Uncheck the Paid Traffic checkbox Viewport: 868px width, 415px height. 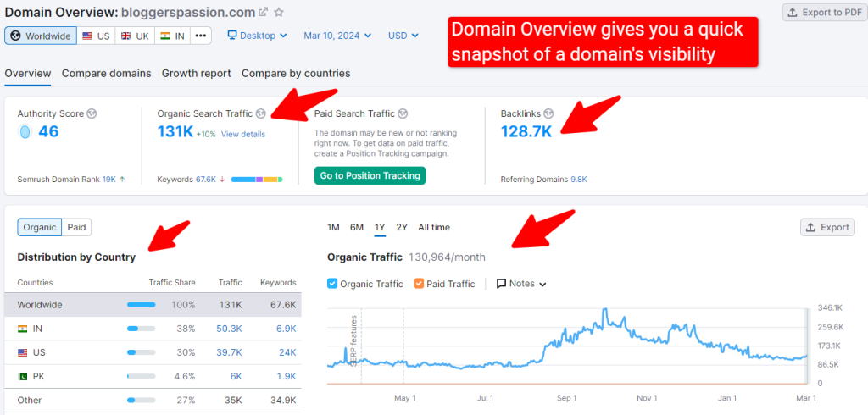[419, 284]
